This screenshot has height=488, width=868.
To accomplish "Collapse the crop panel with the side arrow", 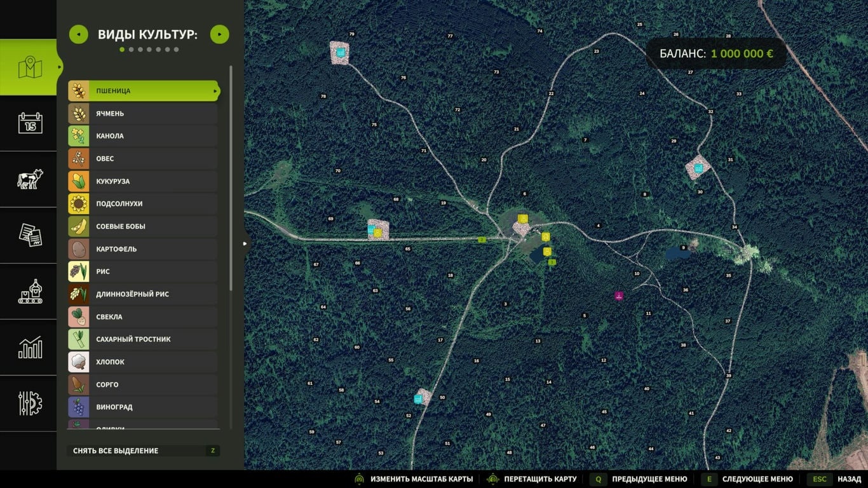I will [245, 242].
